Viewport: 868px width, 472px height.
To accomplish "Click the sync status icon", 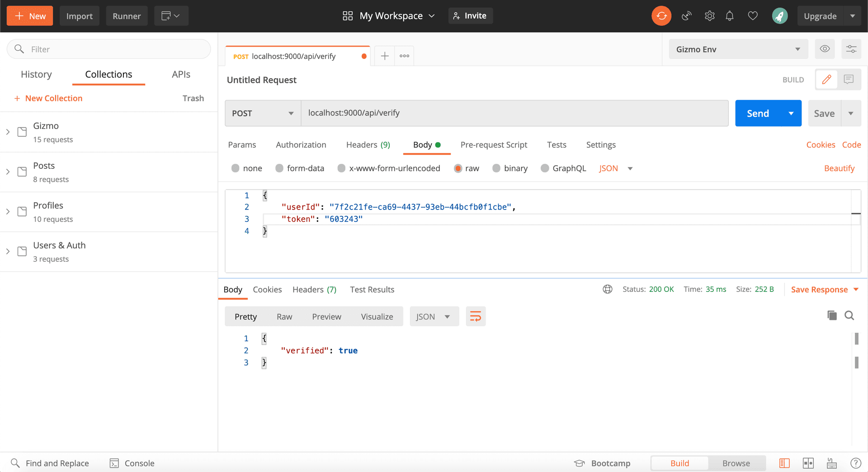I will [x=661, y=16].
